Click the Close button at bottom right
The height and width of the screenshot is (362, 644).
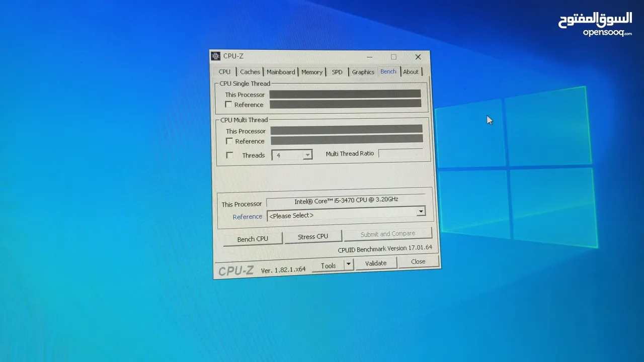pyautogui.click(x=418, y=261)
